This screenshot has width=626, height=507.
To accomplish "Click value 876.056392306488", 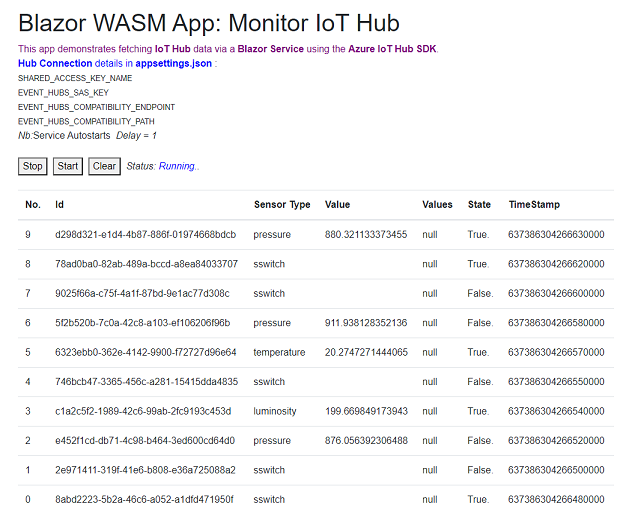I will pyautogui.click(x=366, y=441).
